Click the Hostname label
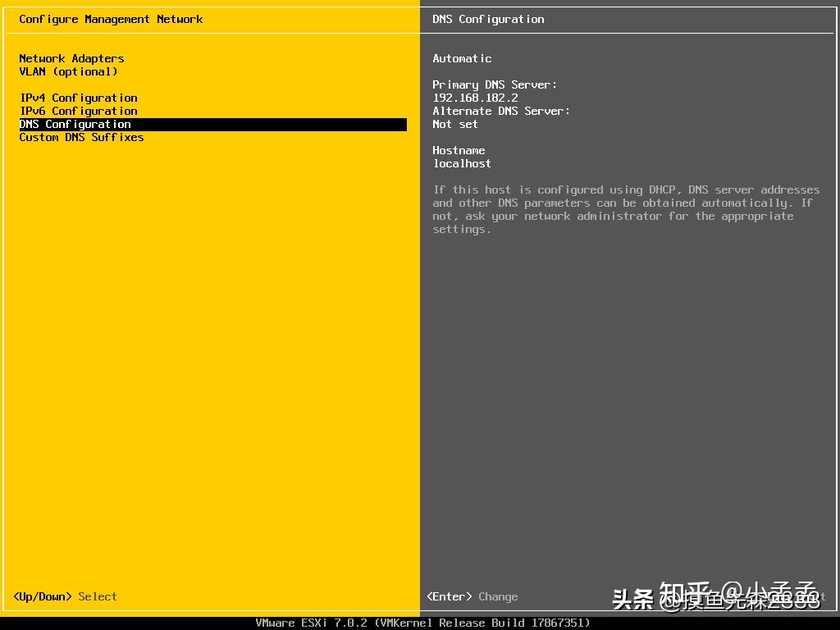 [459, 151]
